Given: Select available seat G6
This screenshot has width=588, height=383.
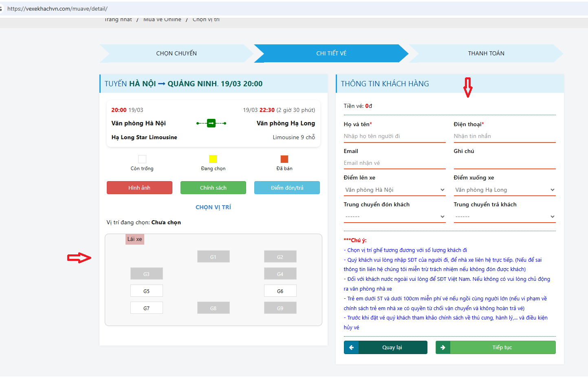Looking at the screenshot, I should point(280,291).
